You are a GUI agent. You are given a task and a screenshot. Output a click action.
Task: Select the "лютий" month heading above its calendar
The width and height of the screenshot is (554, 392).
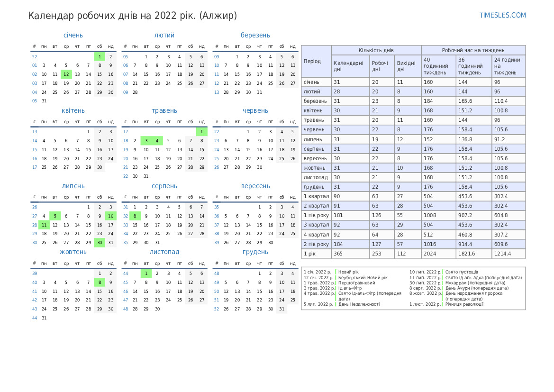164,36
